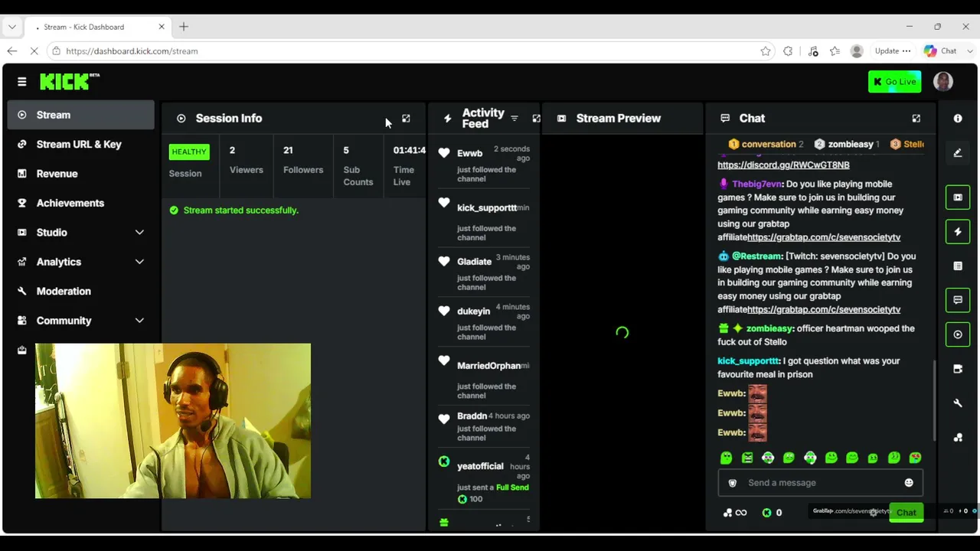
Task: Open the user avatar menu in Kick header
Action: 943,81
